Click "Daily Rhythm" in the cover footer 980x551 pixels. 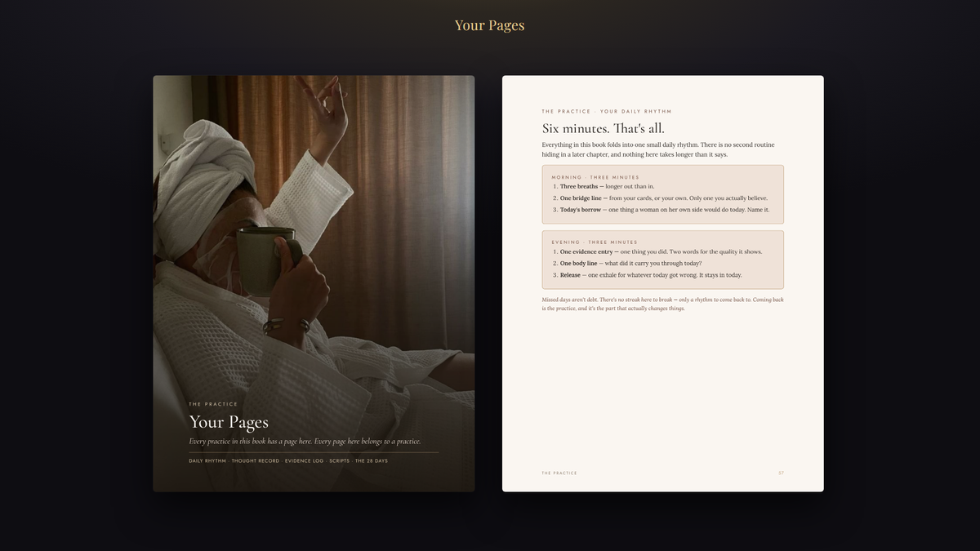(x=207, y=461)
